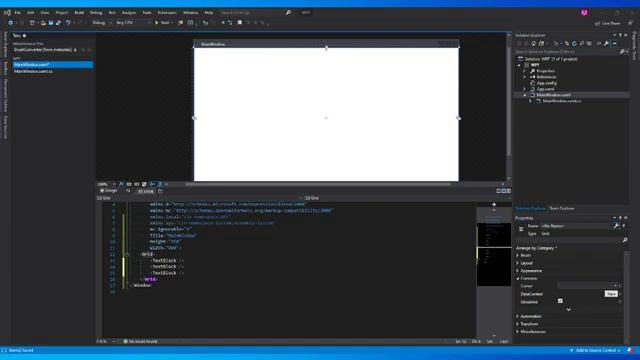Collapse the WPF project node
640x360 pixels.
tap(520, 65)
